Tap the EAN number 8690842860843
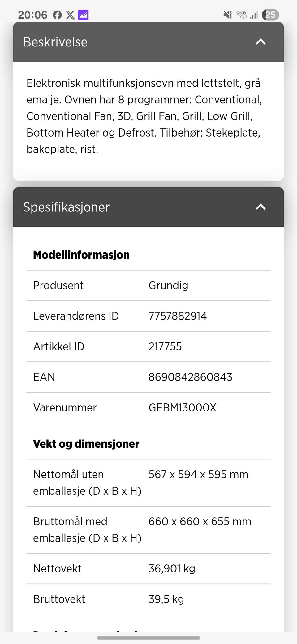This screenshot has height=644, width=297. [190, 377]
